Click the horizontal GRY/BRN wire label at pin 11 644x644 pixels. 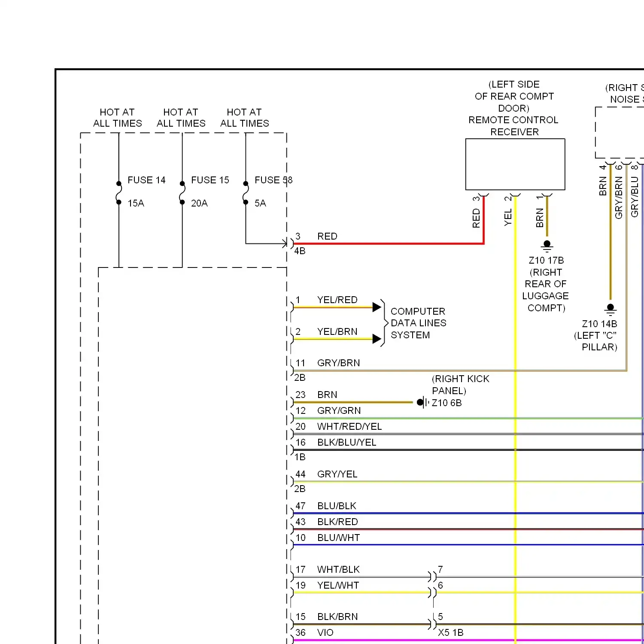coord(338,363)
